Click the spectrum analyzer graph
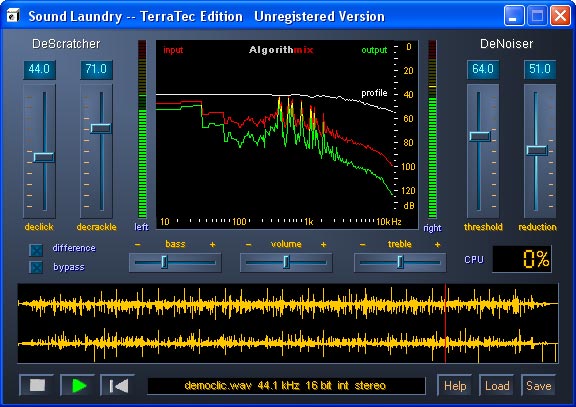The width and height of the screenshot is (576, 407). point(287,134)
